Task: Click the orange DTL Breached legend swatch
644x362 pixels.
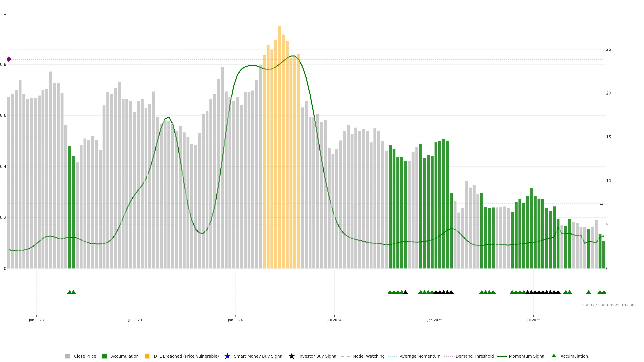Action: (x=147, y=356)
